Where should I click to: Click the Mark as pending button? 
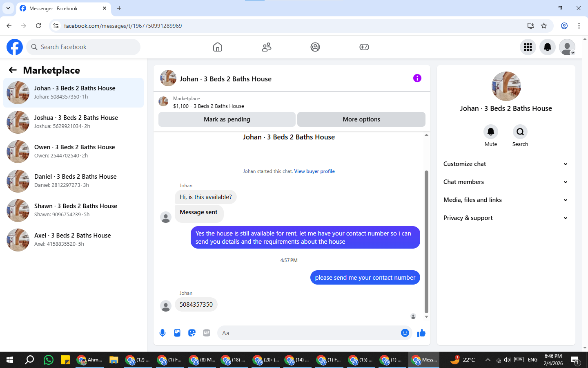pyautogui.click(x=227, y=119)
